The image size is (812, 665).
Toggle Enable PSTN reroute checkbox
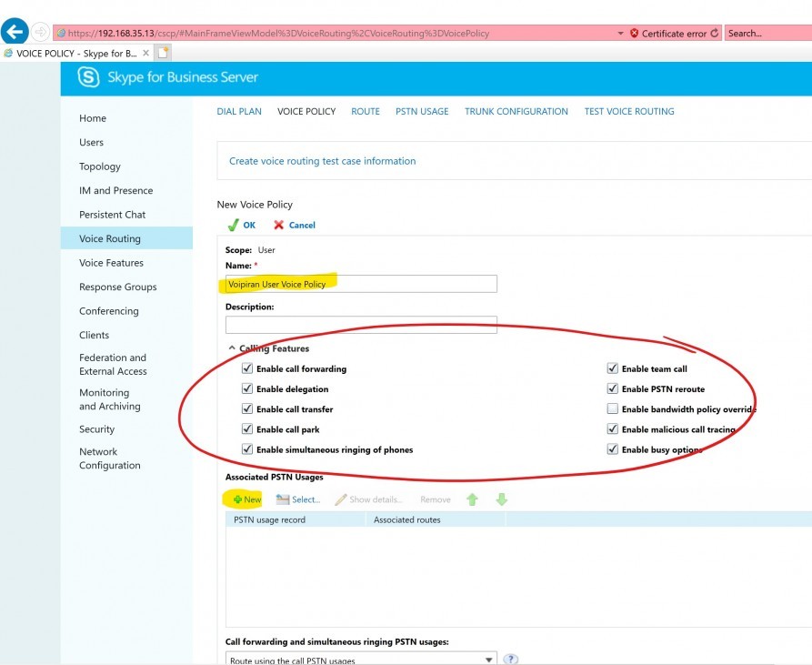click(x=613, y=388)
